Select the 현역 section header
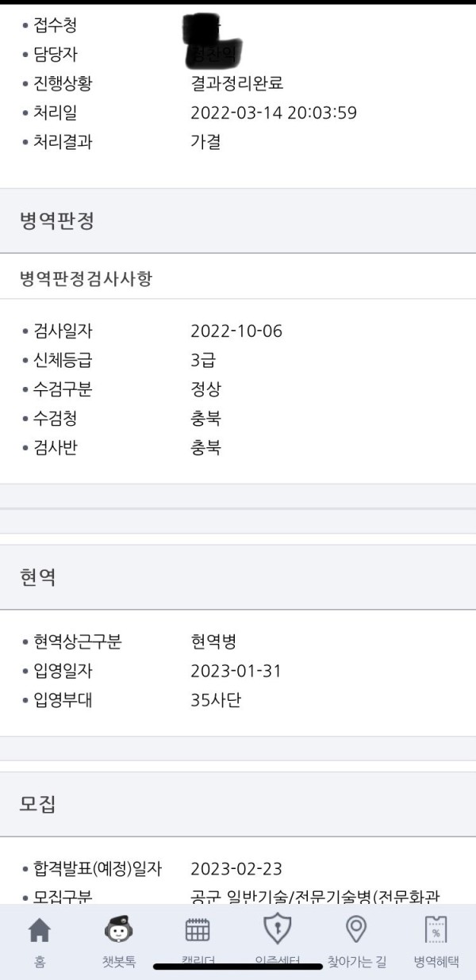476x980 pixels. click(x=238, y=577)
